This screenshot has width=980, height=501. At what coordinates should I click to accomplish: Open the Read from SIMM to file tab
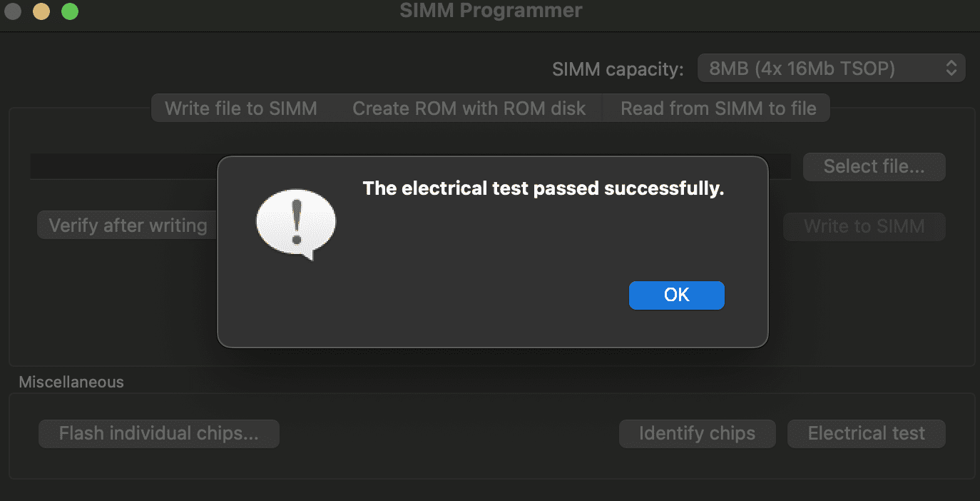(x=718, y=108)
